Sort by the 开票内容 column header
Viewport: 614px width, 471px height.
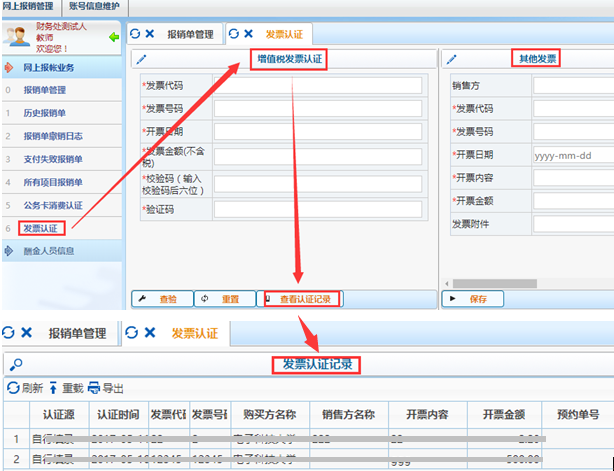pos(428,414)
